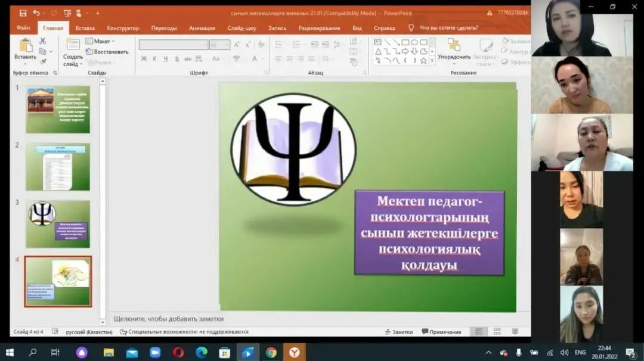Expand the shapes gallery more arrow

pyautogui.click(x=432, y=61)
